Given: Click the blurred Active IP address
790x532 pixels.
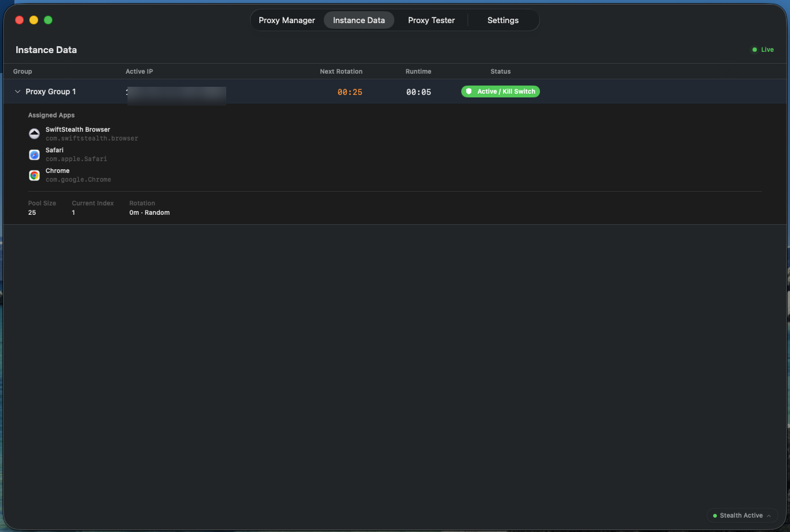Looking at the screenshot, I should 176,95.
